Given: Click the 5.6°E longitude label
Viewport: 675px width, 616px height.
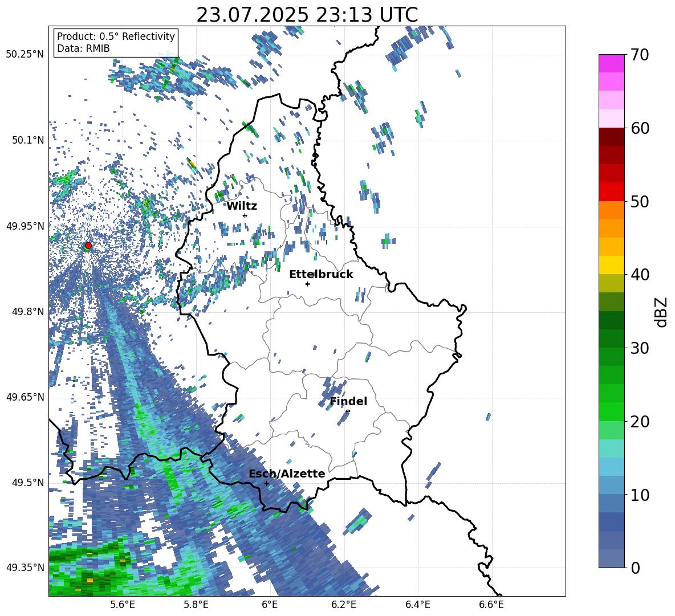Looking at the screenshot, I should click(x=123, y=605).
